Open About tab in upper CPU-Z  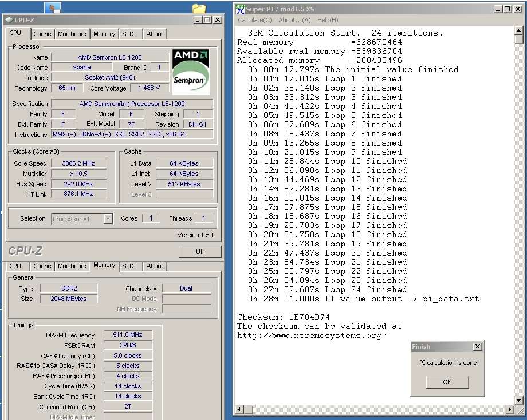coord(155,34)
